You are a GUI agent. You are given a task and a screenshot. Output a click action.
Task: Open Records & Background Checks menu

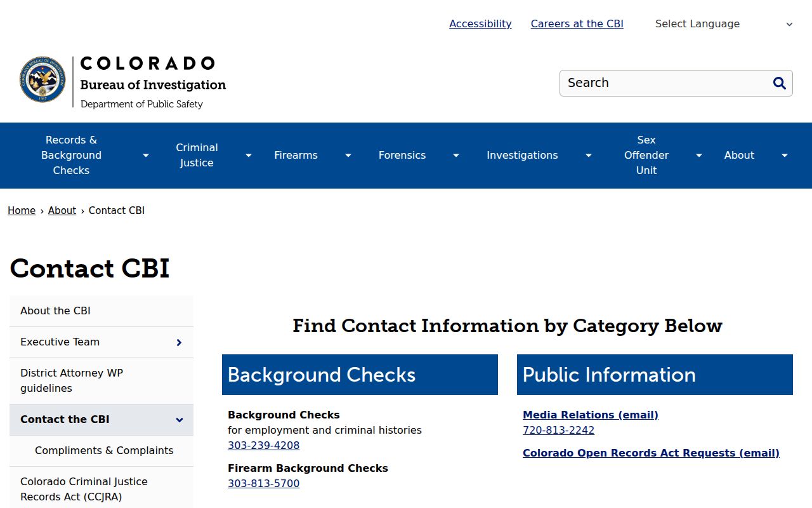71,156
